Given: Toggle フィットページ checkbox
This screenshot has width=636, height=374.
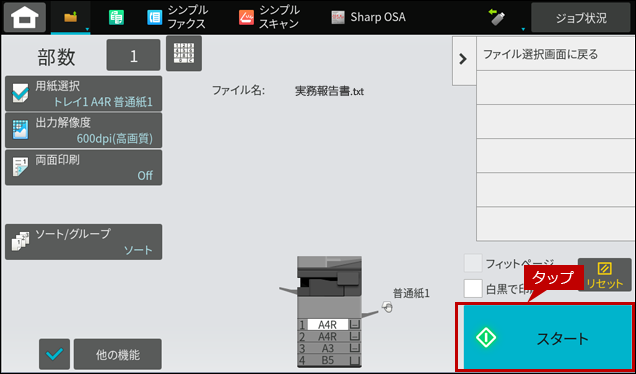Looking at the screenshot, I should point(473,264).
